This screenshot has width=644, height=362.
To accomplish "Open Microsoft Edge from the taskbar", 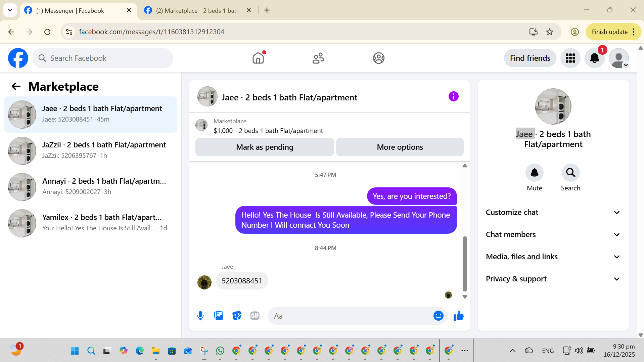I will [139, 351].
